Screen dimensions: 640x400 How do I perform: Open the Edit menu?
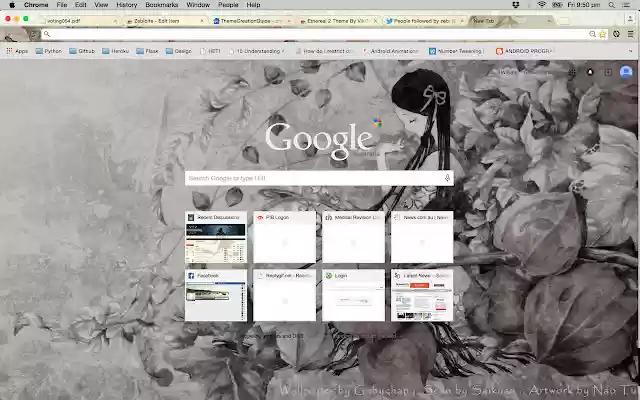click(x=80, y=5)
